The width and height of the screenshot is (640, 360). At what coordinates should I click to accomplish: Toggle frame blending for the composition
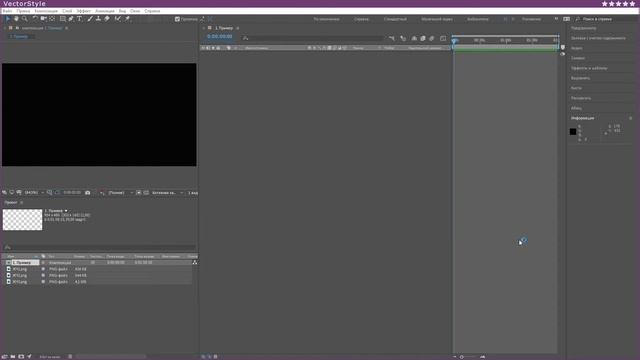point(423,38)
